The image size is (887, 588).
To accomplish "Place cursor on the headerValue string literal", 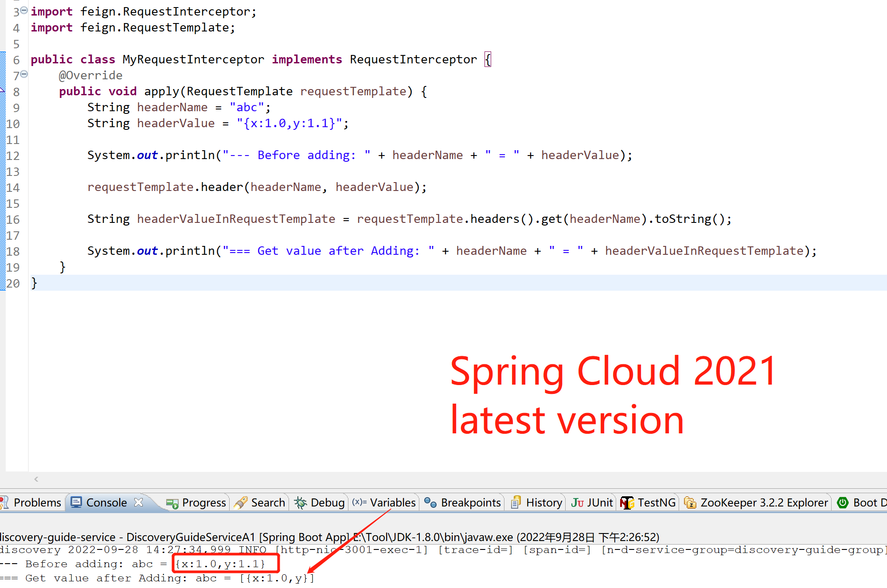I will pyautogui.click(x=289, y=123).
